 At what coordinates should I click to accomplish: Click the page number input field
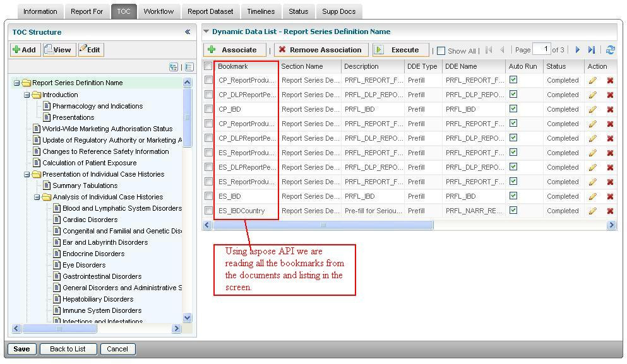[x=541, y=49]
